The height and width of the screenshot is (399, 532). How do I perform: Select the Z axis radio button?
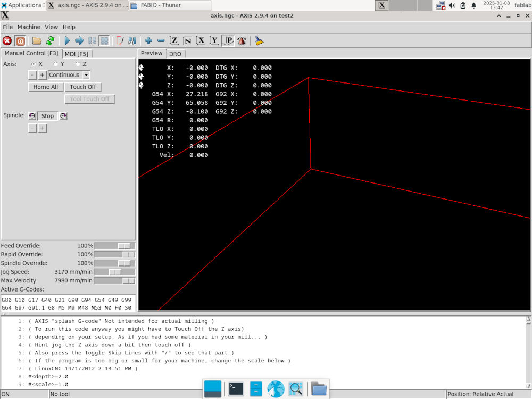pos(78,64)
